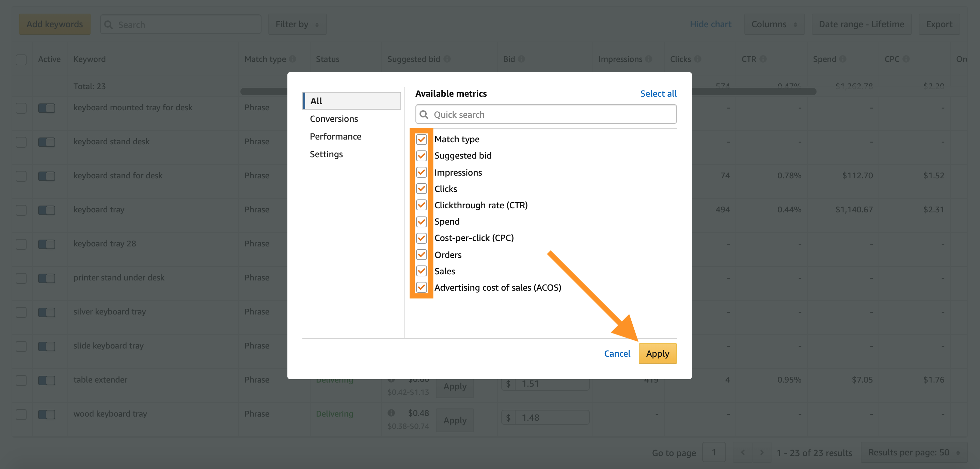The image size is (980, 469).
Task: Open the Columns dropdown
Action: (x=774, y=25)
